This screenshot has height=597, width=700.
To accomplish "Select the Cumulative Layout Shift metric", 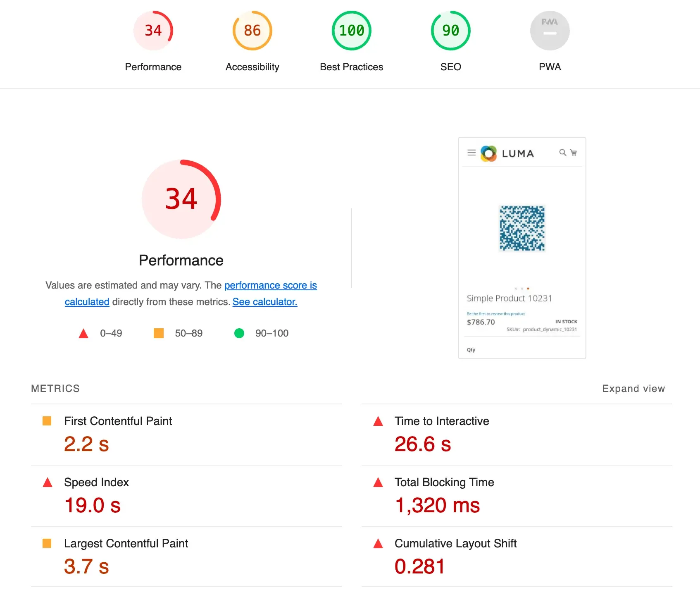I will pyautogui.click(x=455, y=544).
